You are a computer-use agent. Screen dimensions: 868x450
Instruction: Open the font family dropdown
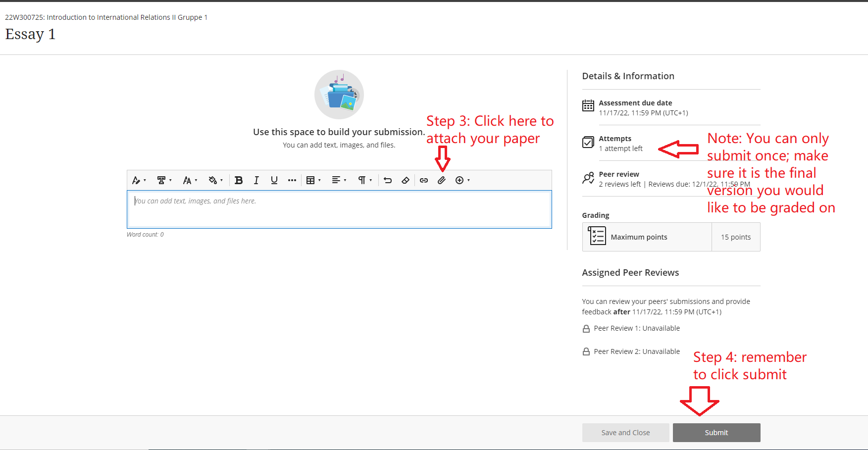164,180
